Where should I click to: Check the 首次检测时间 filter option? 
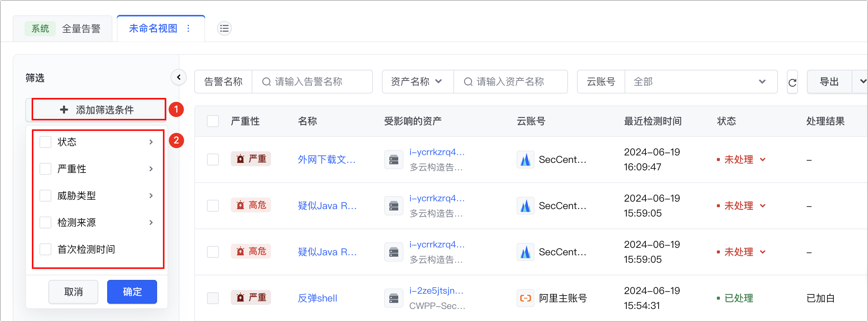[x=45, y=249]
